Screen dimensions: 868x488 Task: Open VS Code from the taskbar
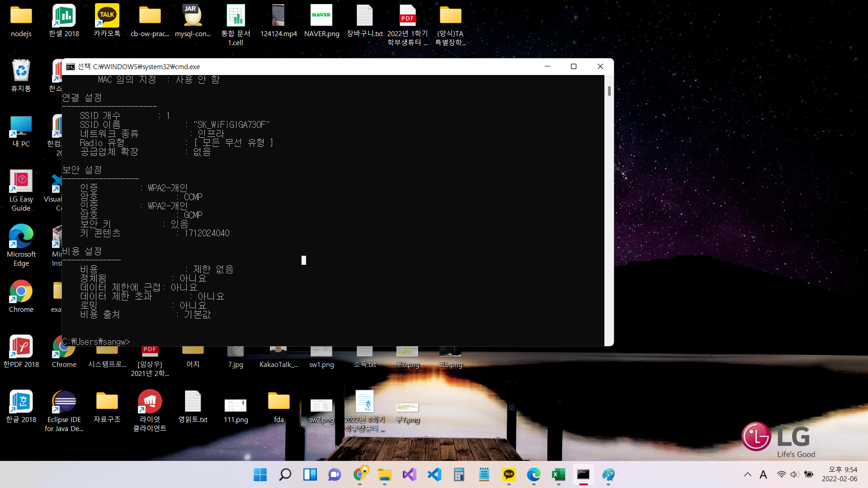[x=434, y=474]
